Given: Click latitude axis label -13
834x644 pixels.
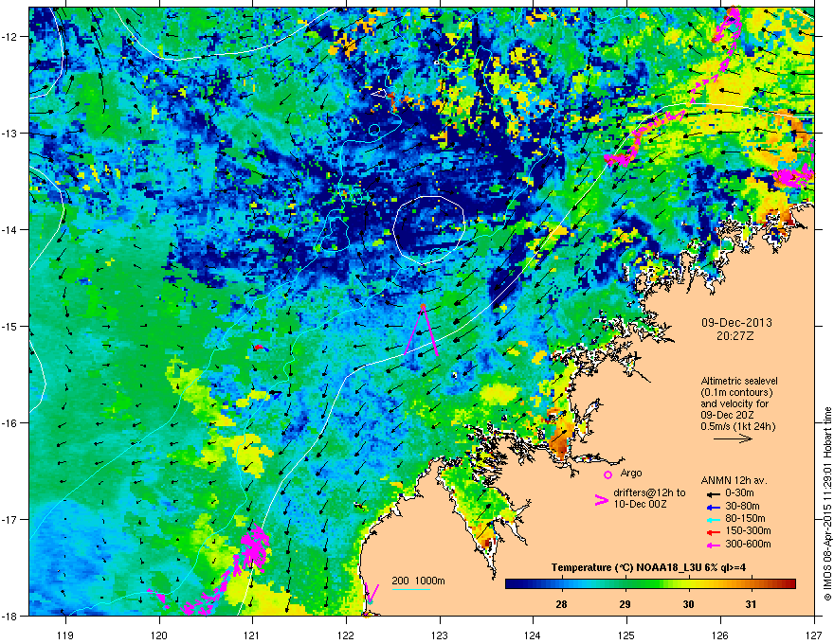Looking at the screenshot, I should pos(9,133).
